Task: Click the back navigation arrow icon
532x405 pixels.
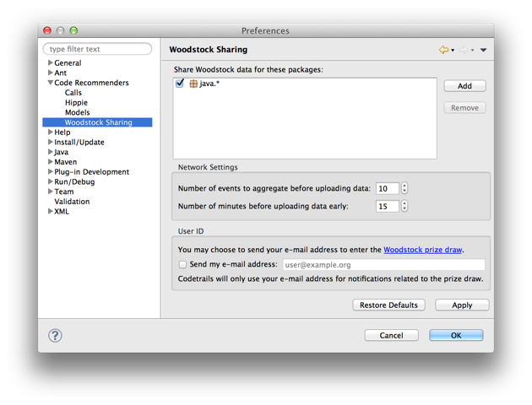Action: click(443, 50)
